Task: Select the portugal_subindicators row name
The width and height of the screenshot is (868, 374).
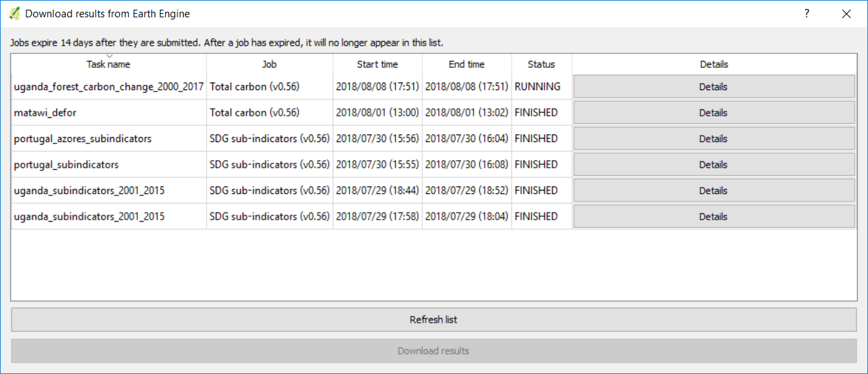Action: pos(66,165)
